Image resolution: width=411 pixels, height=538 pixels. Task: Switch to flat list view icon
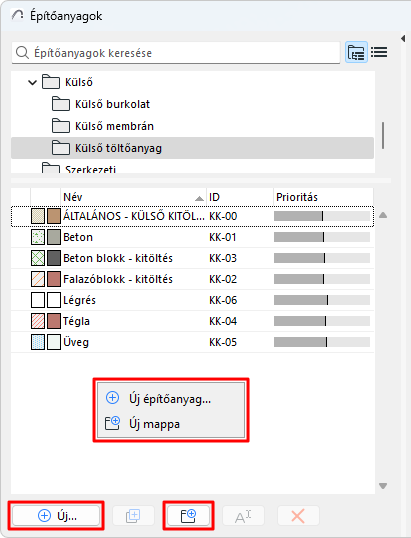click(x=379, y=52)
